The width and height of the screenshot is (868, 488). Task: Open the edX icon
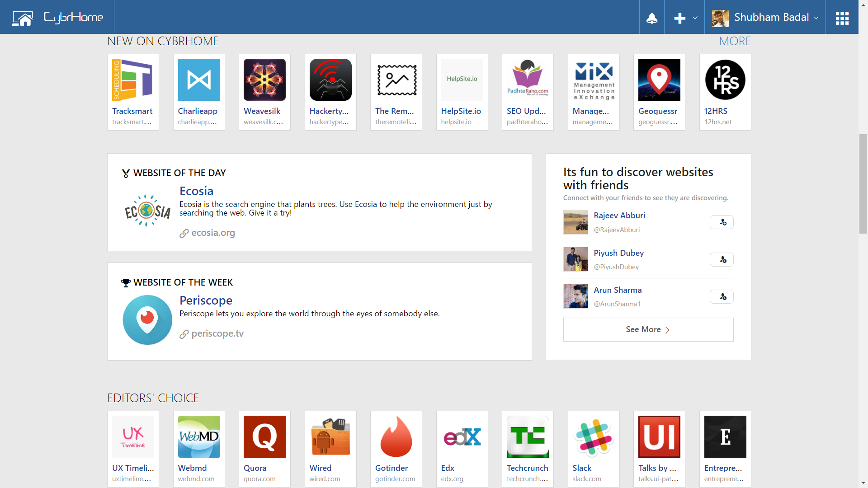pos(462,436)
